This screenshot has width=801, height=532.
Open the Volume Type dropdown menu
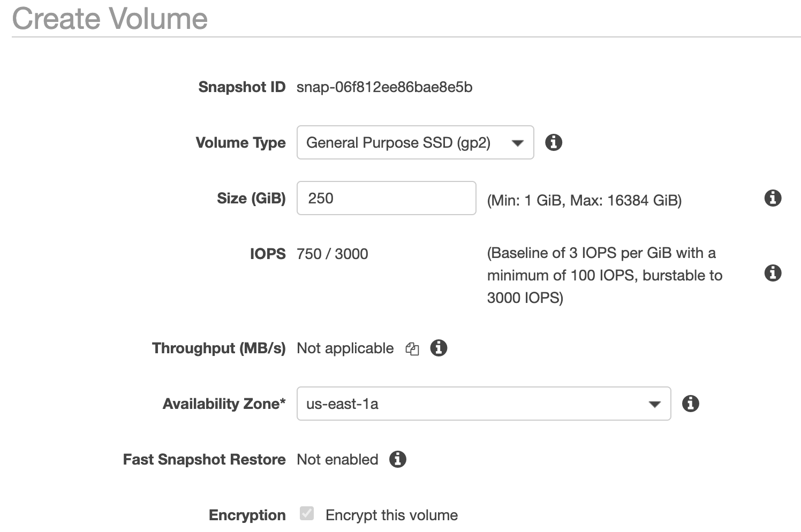pyautogui.click(x=415, y=142)
